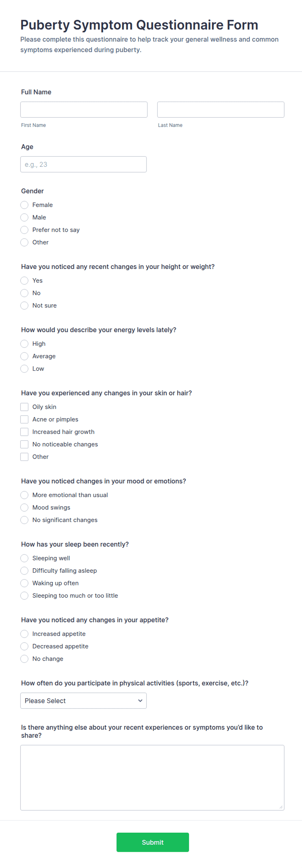Select Low energy level
This screenshot has height=868, width=302.
click(24, 369)
